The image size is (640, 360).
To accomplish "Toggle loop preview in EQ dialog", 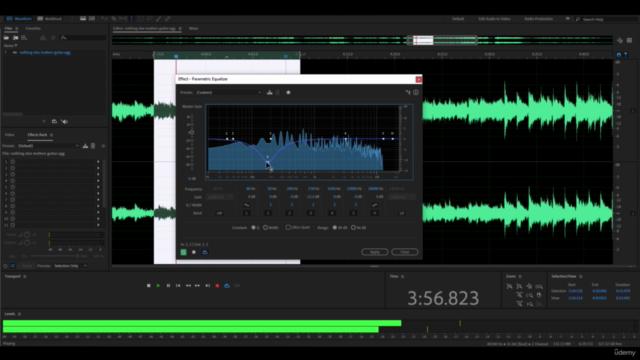I will [205, 252].
